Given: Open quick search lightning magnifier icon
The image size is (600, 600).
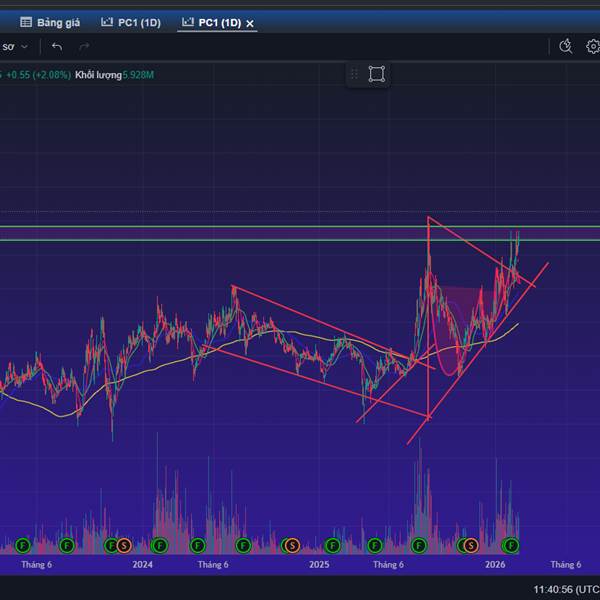Looking at the screenshot, I should point(566,46).
